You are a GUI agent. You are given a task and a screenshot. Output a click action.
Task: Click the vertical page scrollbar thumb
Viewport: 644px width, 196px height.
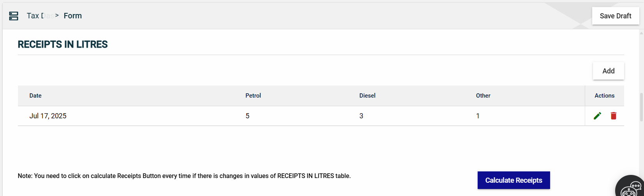point(641,107)
